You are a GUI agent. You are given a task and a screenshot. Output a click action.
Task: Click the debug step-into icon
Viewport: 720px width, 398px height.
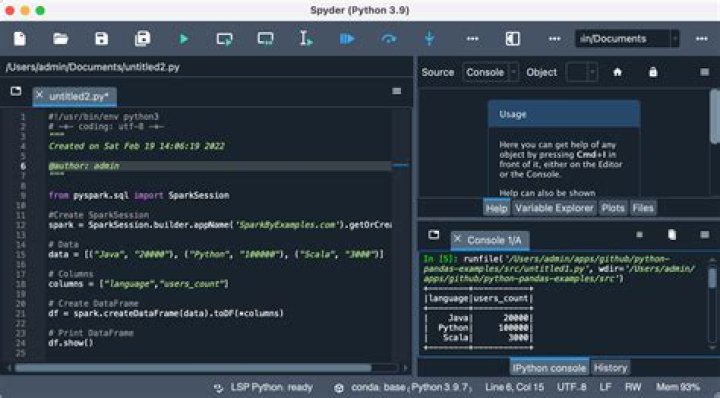click(429, 39)
